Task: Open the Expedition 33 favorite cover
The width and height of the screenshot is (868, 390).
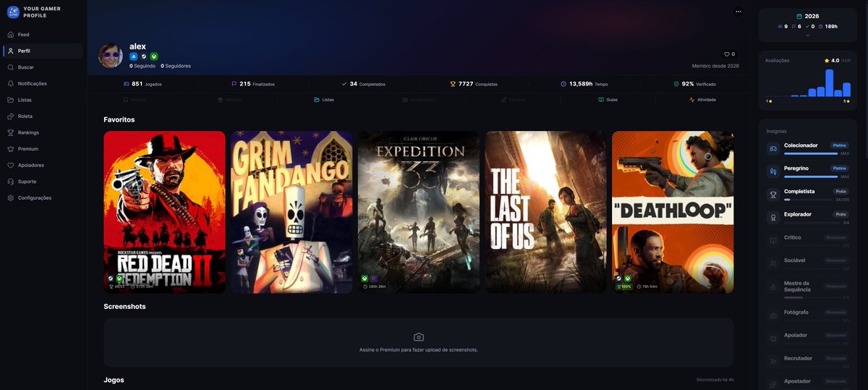Action: click(419, 212)
